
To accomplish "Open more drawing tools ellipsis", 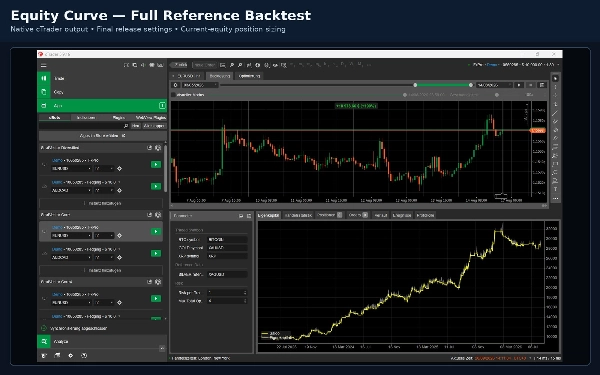I will pyautogui.click(x=555, y=199).
